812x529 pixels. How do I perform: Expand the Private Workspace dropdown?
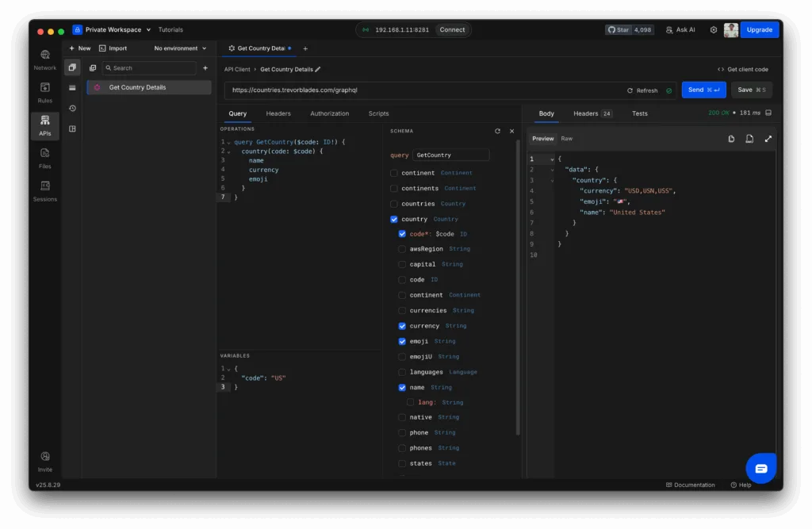(x=113, y=30)
